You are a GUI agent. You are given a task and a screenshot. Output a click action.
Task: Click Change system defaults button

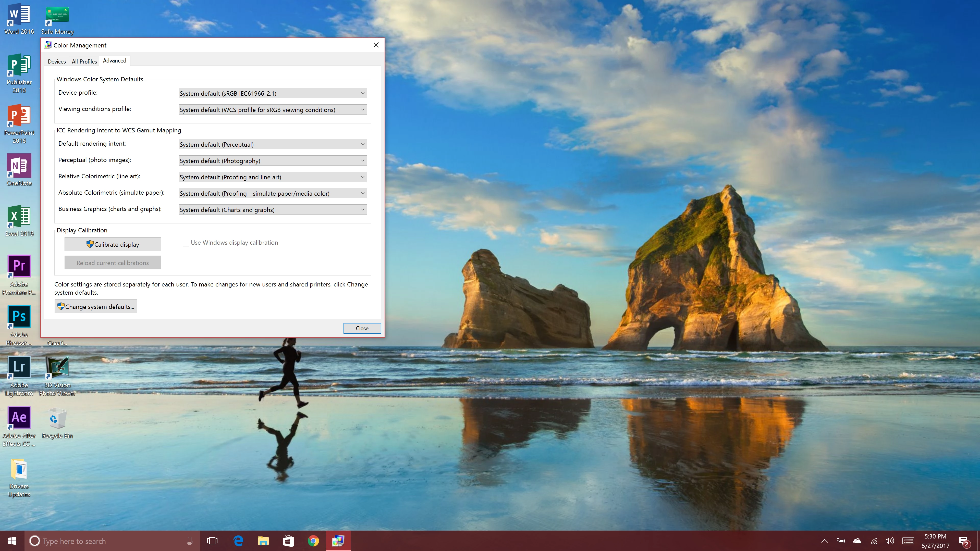(95, 306)
